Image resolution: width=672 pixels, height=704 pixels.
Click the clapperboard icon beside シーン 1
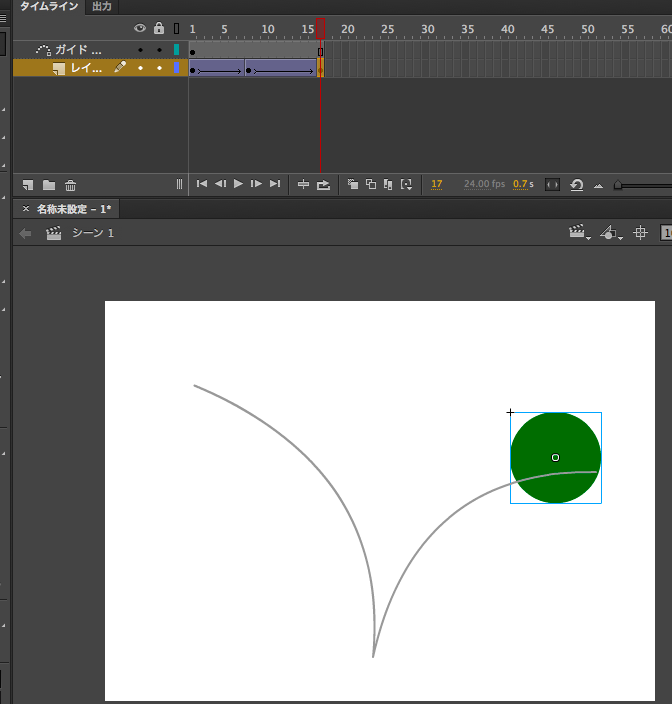coord(53,233)
